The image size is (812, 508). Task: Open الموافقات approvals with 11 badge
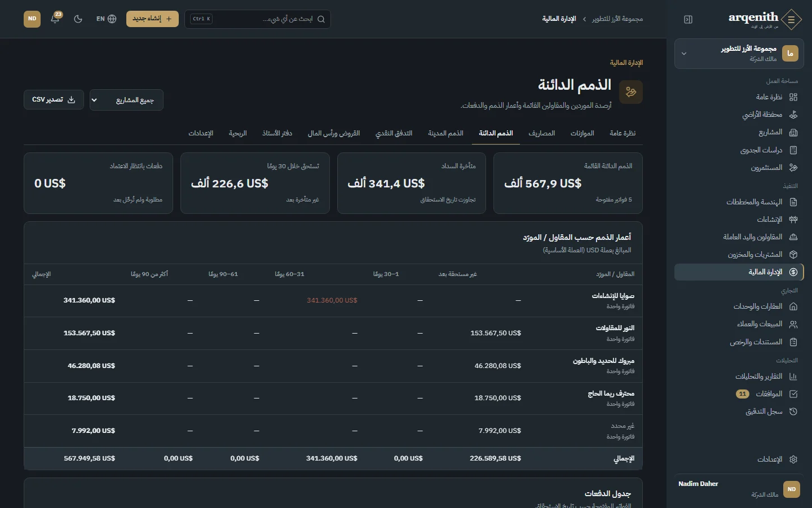point(739,394)
